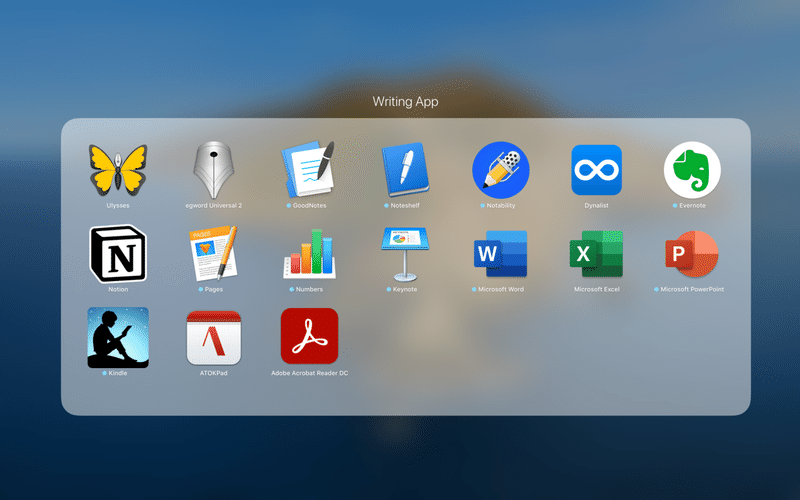Launch Dynalist infinity icon
This screenshot has height=500, width=800.
click(596, 170)
